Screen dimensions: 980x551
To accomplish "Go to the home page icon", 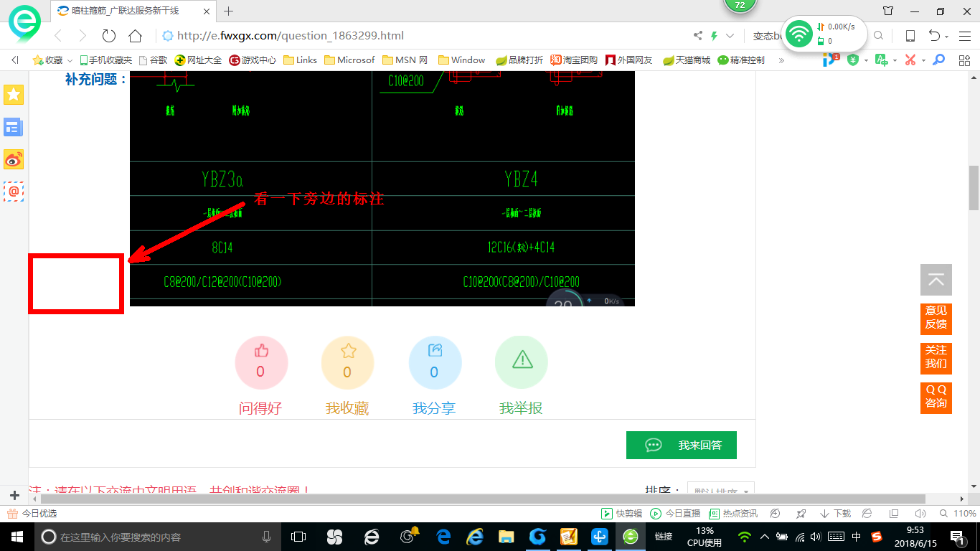I will pos(135,36).
